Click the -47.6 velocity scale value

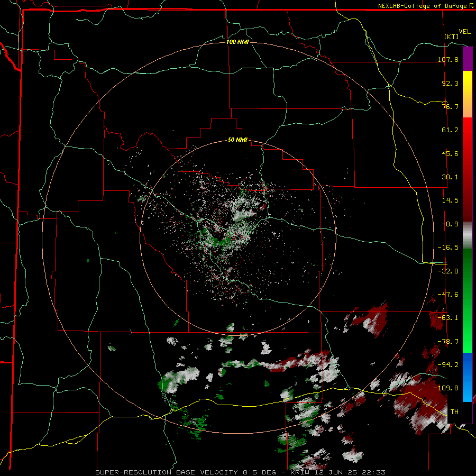[x=448, y=295]
